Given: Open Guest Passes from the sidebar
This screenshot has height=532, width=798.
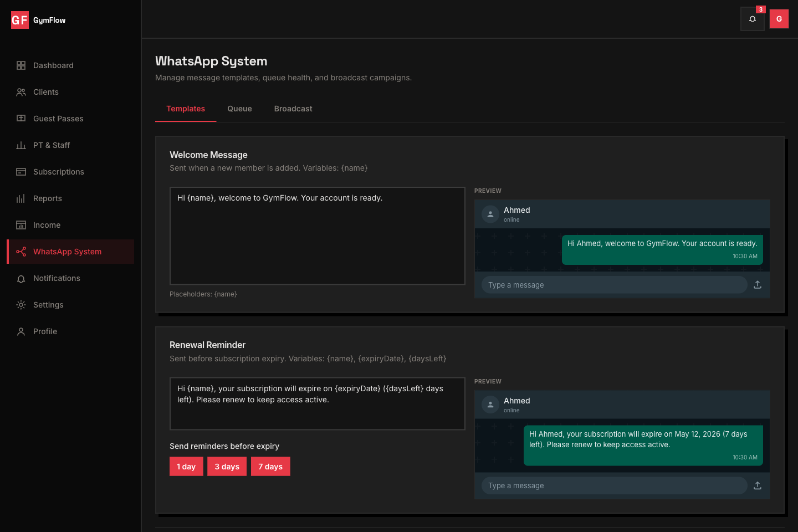Looking at the screenshot, I should [x=58, y=119].
